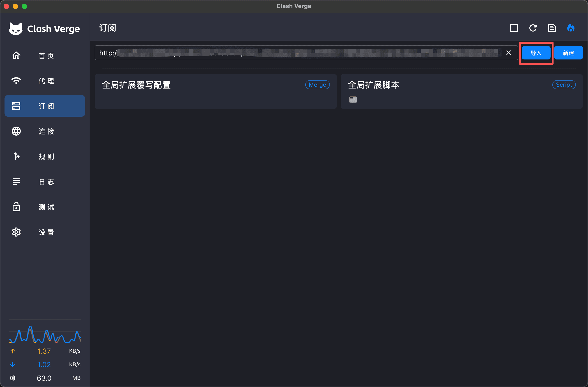
Task: Open the runtime config document icon
Action: pos(552,28)
